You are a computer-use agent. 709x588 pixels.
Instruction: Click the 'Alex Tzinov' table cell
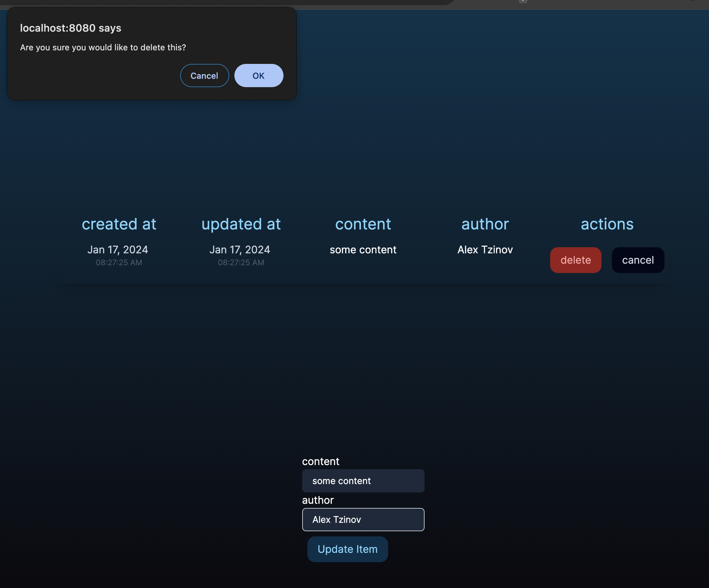pos(485,250)
